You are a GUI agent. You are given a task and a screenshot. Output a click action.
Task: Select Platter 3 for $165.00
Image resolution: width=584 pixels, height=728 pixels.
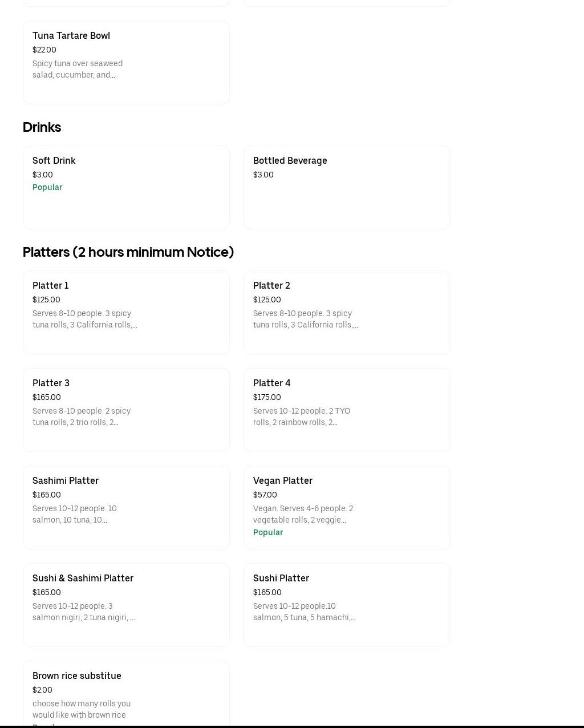(x=126, y=410)
